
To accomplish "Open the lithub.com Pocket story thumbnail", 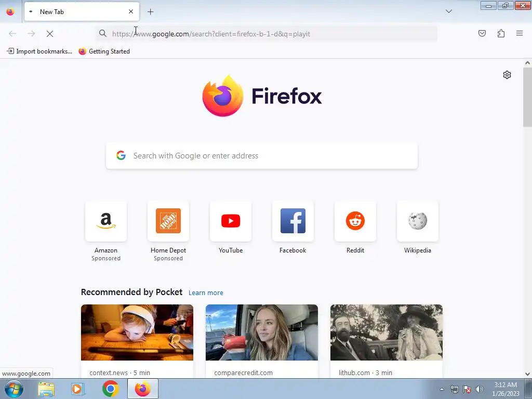I will (x=387, y=332).
